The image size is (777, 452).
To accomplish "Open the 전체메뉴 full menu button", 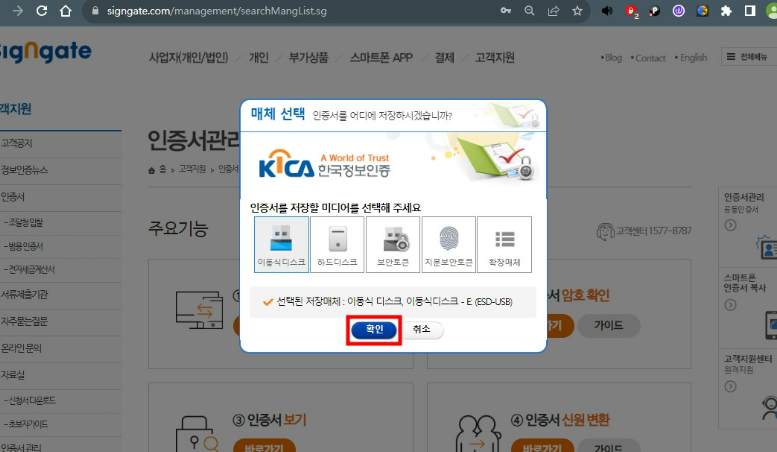I will coord(749,57).
